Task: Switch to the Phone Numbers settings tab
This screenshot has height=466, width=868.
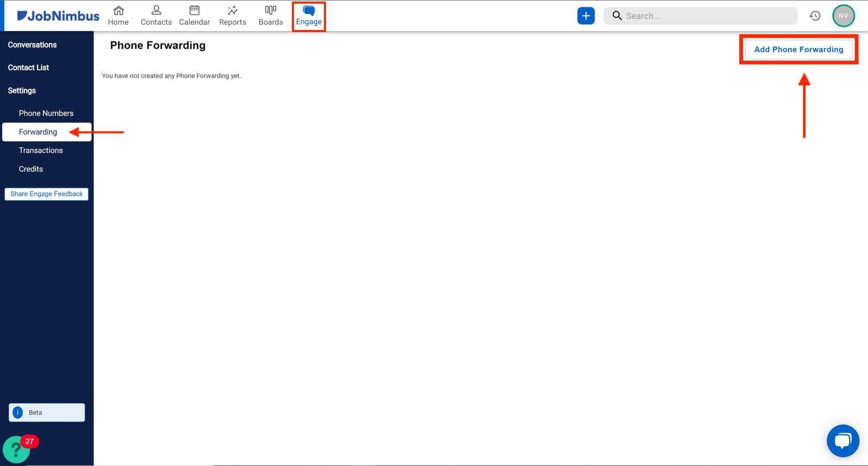Action: click(x=46, y=113)
